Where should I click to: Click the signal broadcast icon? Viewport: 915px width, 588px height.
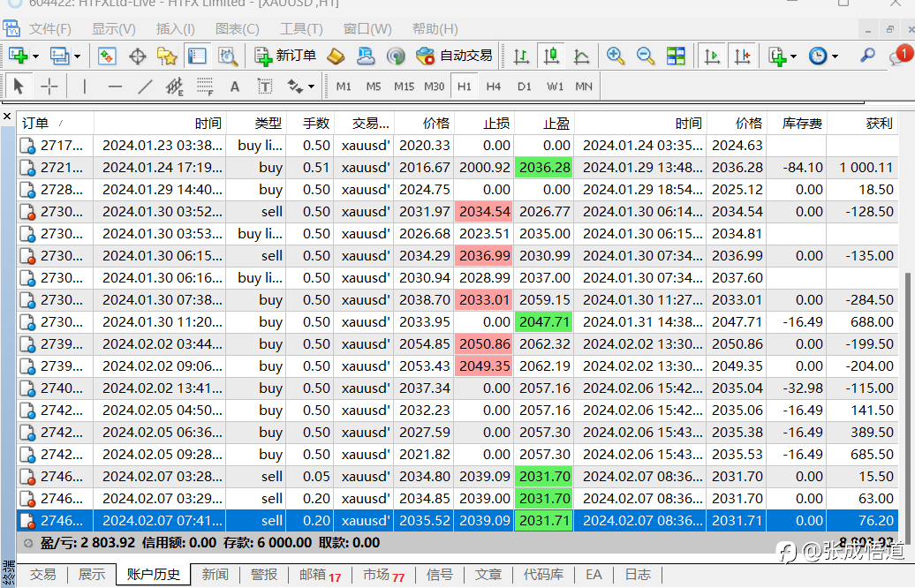tap(396, 56)
